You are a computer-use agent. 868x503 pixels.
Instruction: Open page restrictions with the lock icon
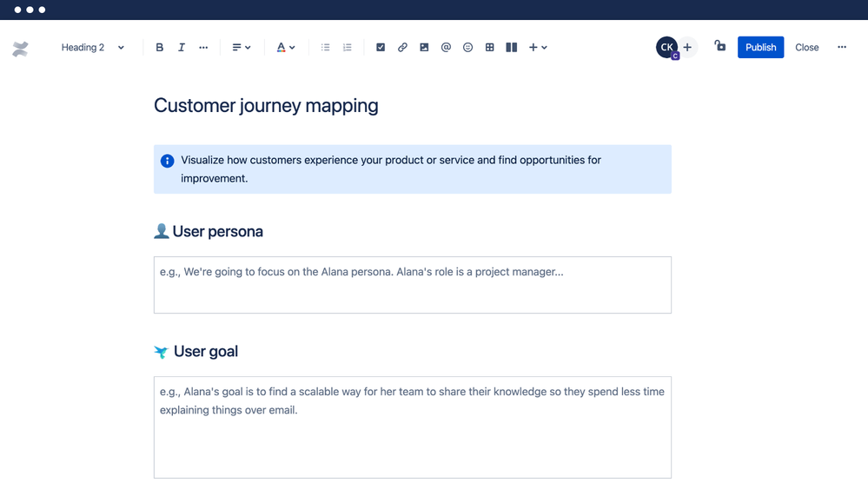click(x=719, y=47)
